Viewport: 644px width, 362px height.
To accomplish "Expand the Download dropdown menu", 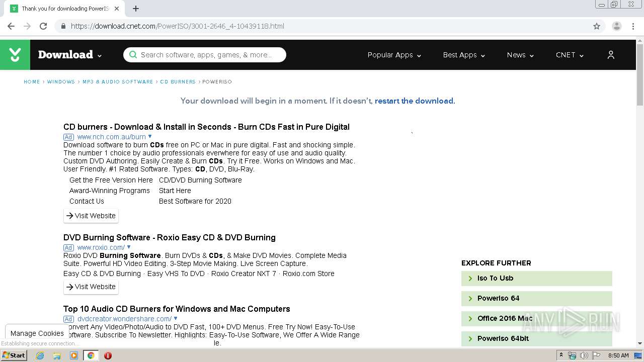I will pyautogui.click(x=100, y=56).
